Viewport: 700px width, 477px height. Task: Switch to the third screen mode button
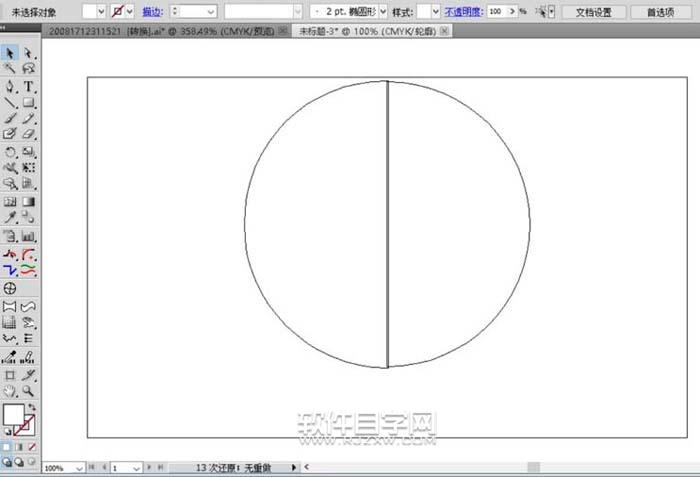(32, 462)
